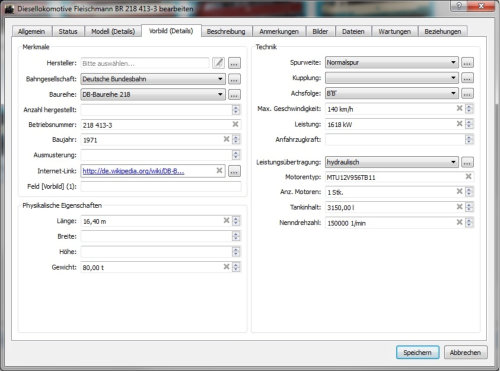Click the ellipsis button beside Leistungsübertragung

[467, 162]
